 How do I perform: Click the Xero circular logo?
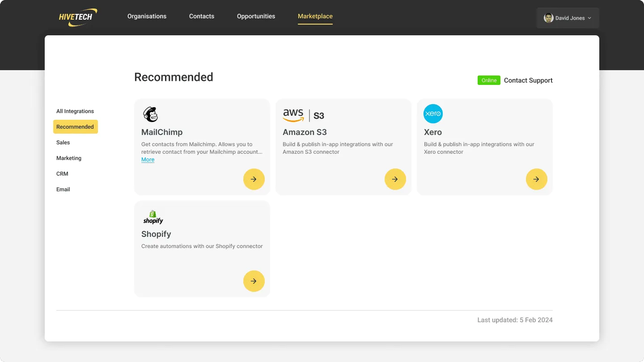(x=433, y=114)
